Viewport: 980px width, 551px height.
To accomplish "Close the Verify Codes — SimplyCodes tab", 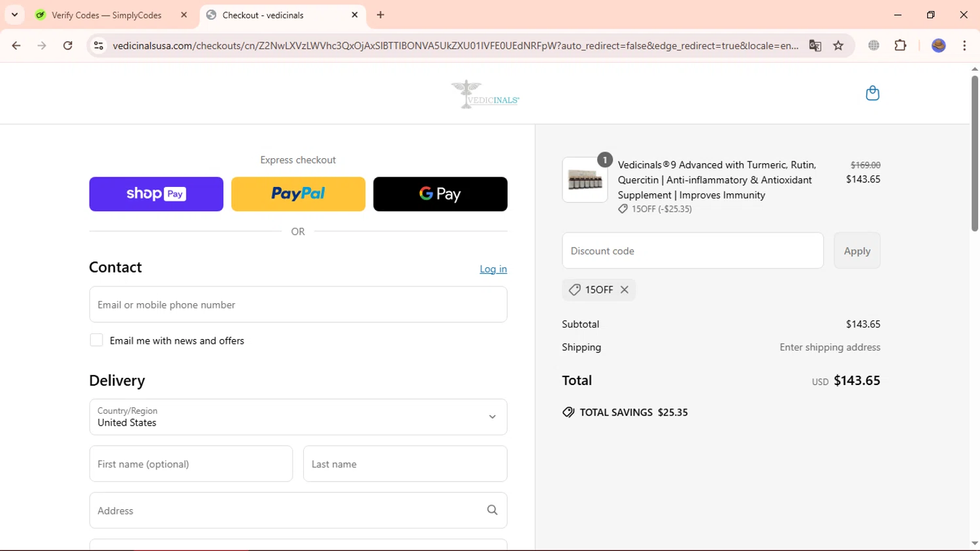I will coord(184,15).
